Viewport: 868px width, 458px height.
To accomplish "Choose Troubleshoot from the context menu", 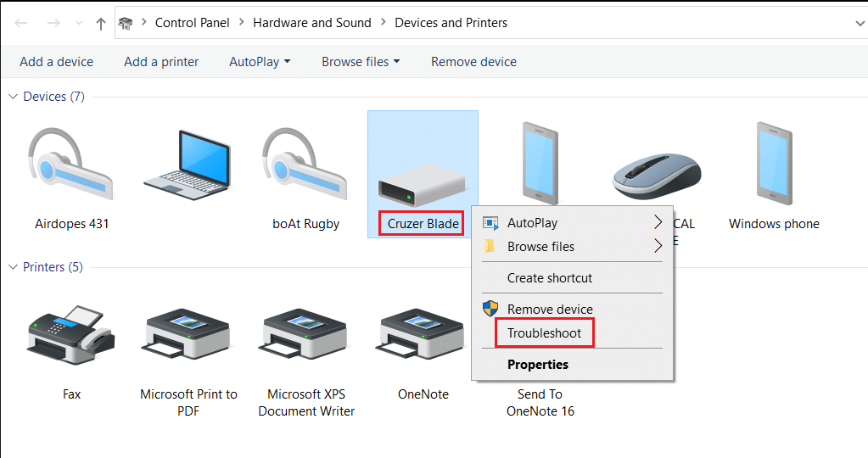I will pyautogui.click(x=545, y=333).
